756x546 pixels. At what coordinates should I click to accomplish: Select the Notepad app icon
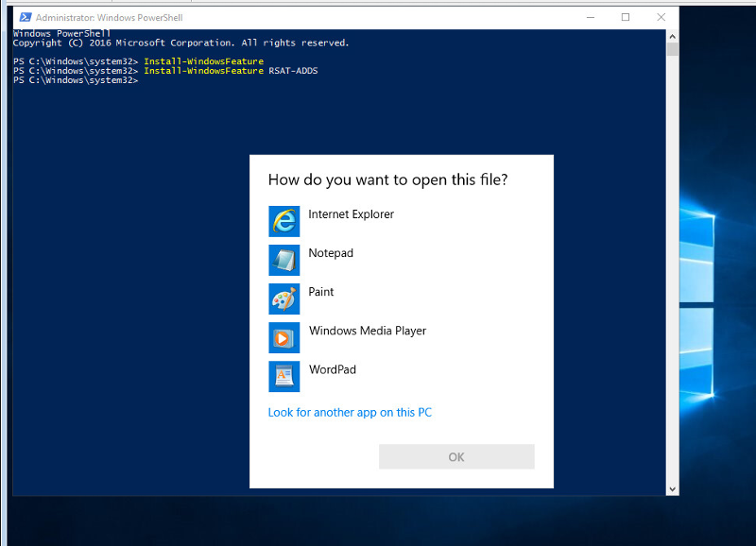tap(283, 260)
